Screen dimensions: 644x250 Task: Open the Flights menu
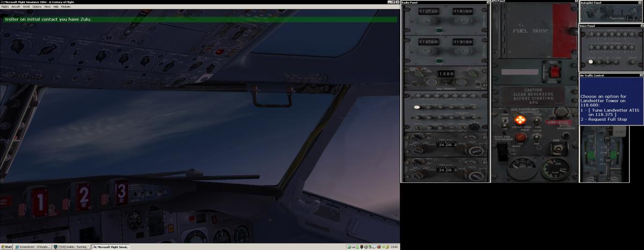tap(4, 6)
